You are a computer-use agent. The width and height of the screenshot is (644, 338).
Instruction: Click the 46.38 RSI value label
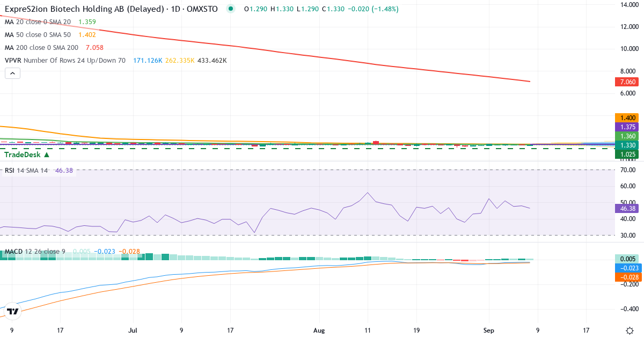(x=627, y=208)
